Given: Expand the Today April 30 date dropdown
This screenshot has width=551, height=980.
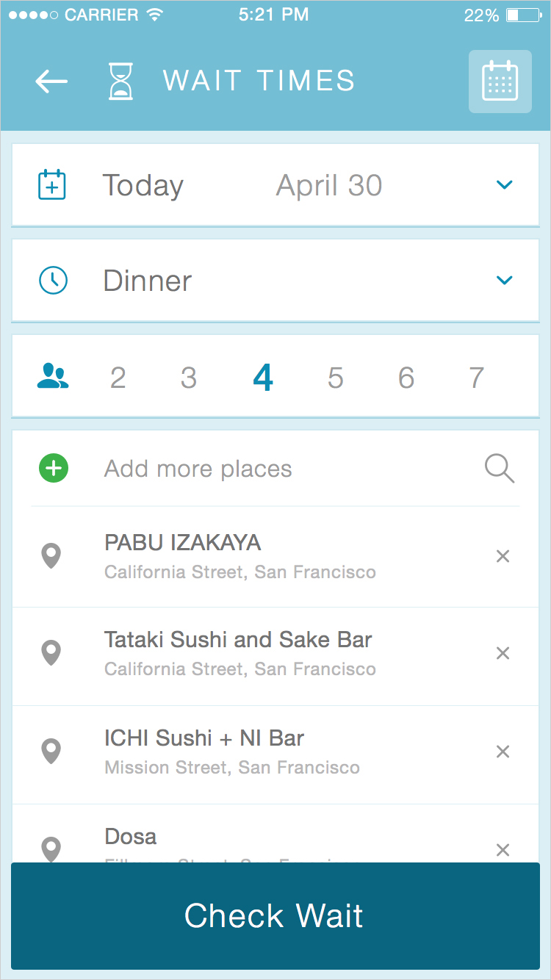Looking at the screenshot, I should 275,185.
